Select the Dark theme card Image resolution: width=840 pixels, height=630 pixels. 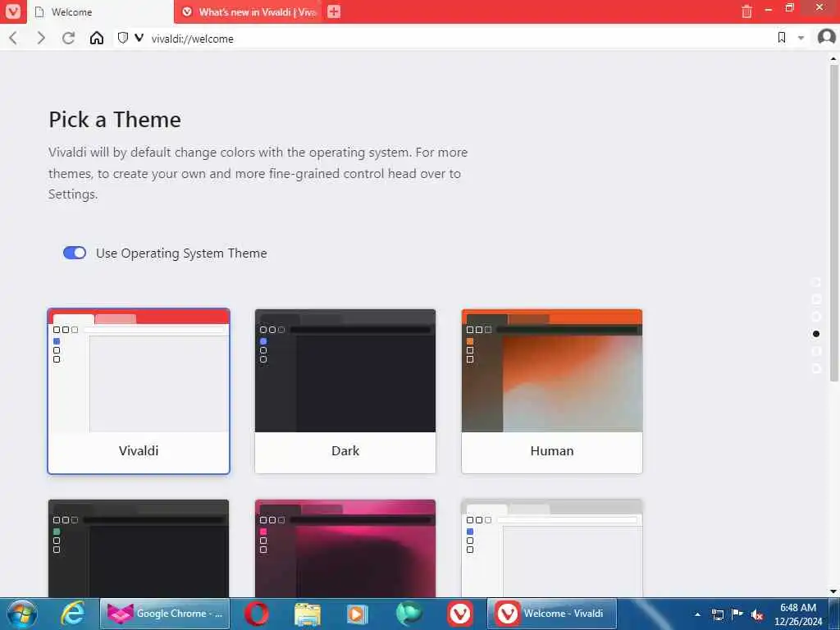345,391
